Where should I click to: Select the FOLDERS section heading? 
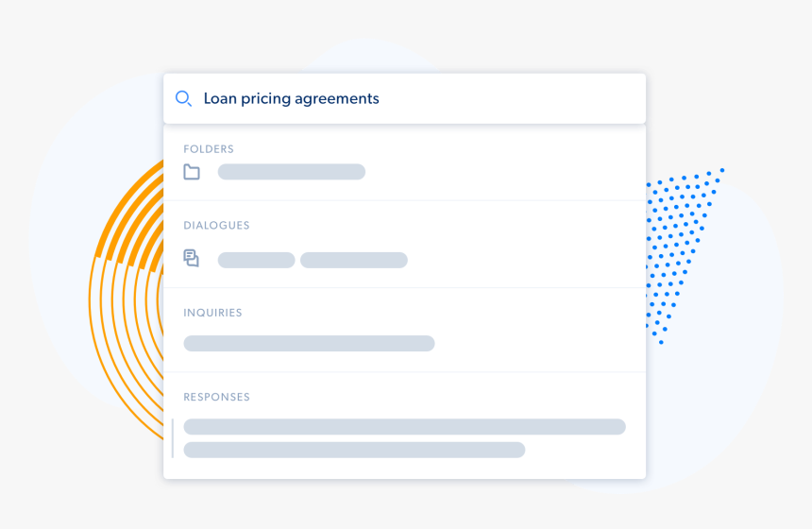click(x=209, y=149)
